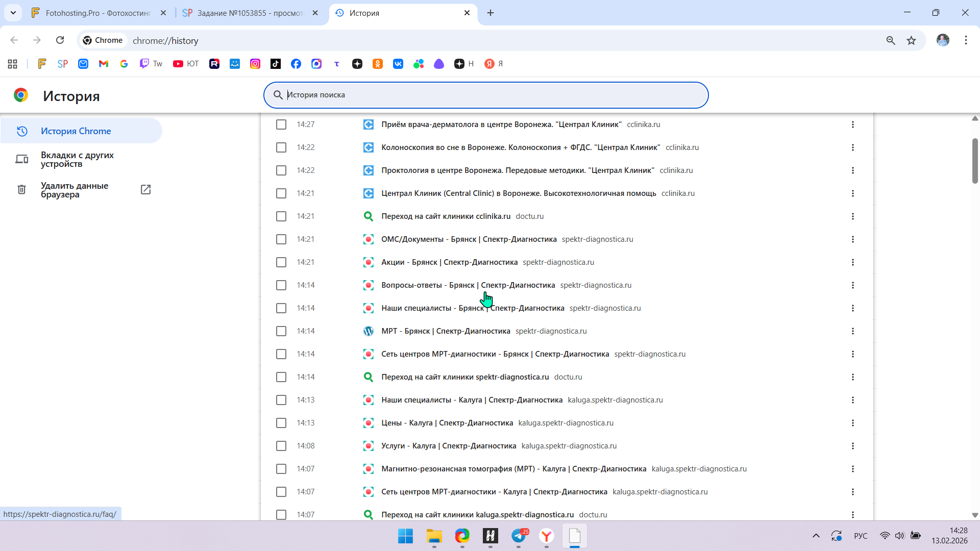The width and height of the screenshot is (980, 551).
Task: Check the box for Приём врача-дерматолога entry
Action: tap(281, 124)
